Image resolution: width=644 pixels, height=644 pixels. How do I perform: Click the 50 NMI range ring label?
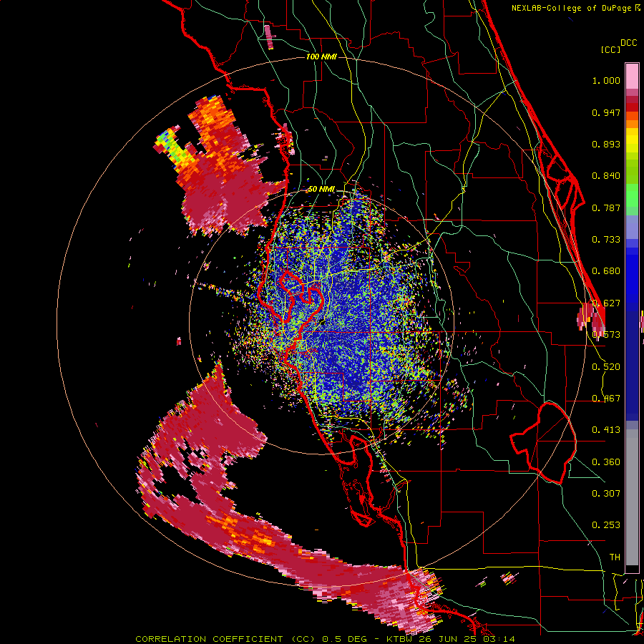321,190
